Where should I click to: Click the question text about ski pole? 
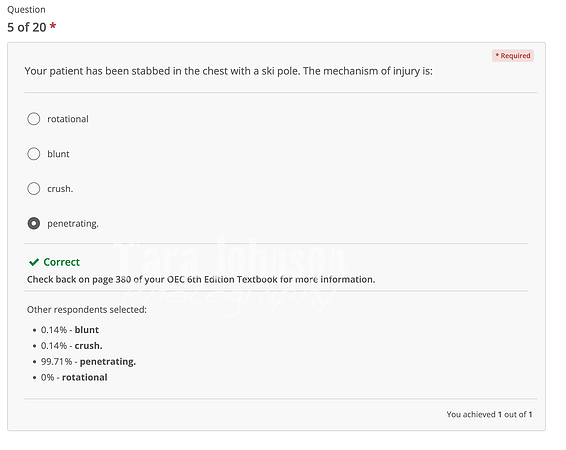(228, 71)
